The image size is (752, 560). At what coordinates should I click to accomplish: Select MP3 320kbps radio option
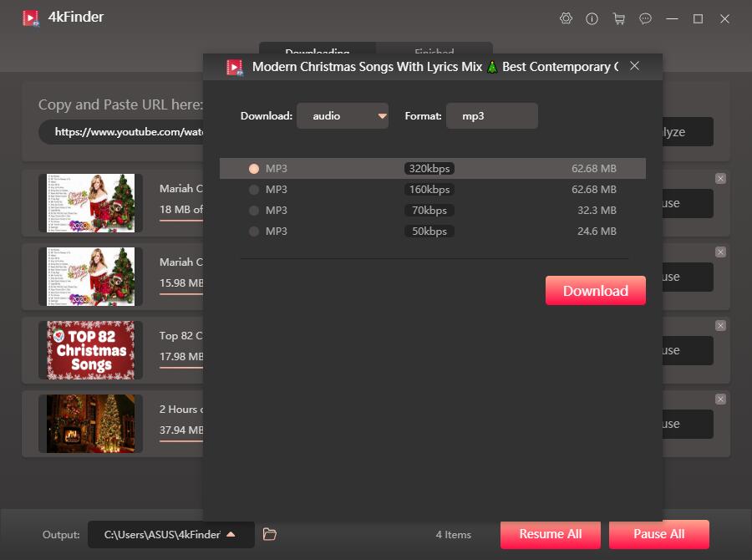click(254, 169)
